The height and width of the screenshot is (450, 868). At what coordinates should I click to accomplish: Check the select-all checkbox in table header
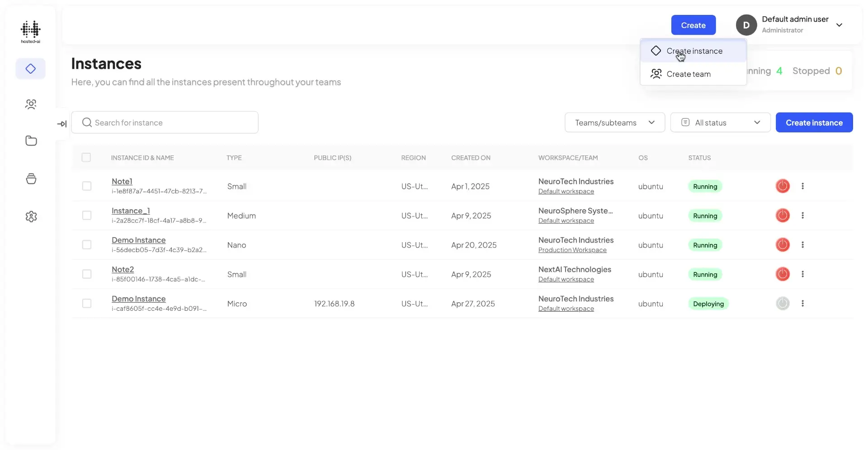coord(87,157)
